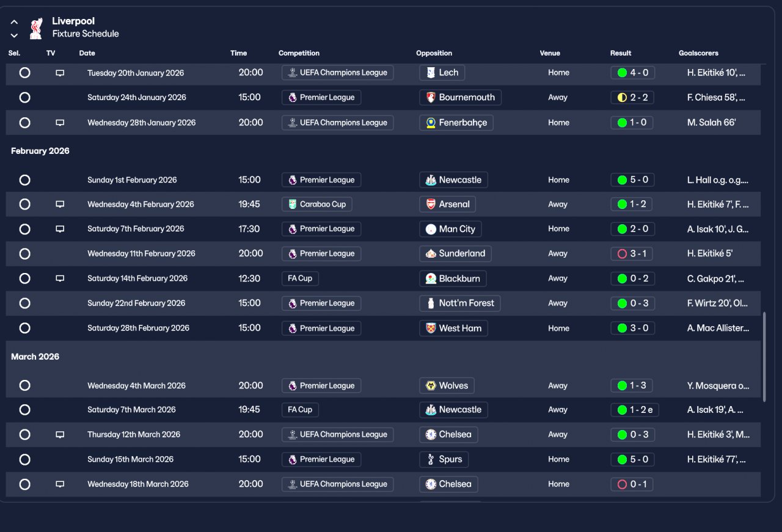Click Premier League logo in West Ham row
The image size is (782, 532).
point(292,328)
